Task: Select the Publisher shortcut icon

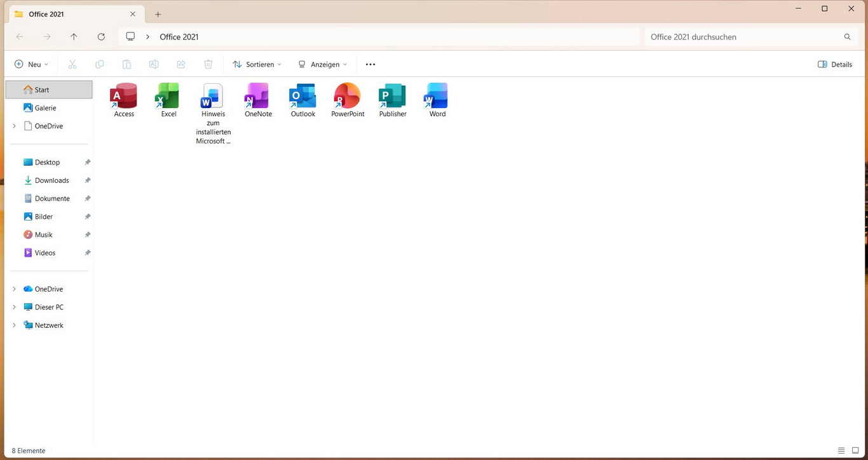Action: click(x=393, y=96)
